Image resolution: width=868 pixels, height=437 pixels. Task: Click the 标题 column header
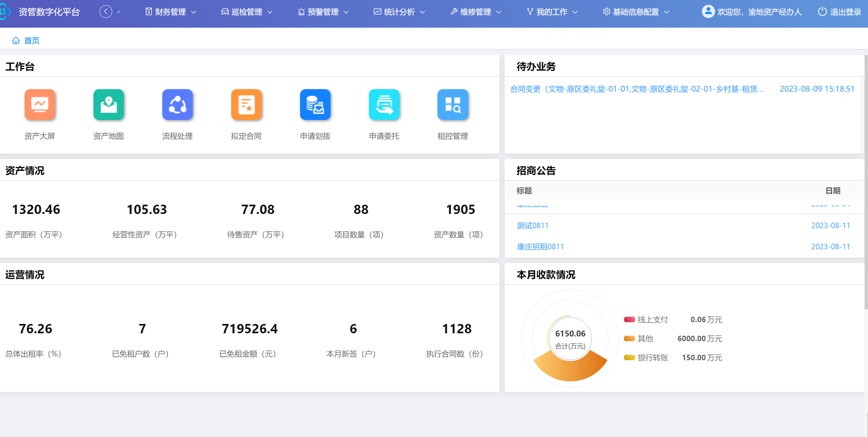524,190
